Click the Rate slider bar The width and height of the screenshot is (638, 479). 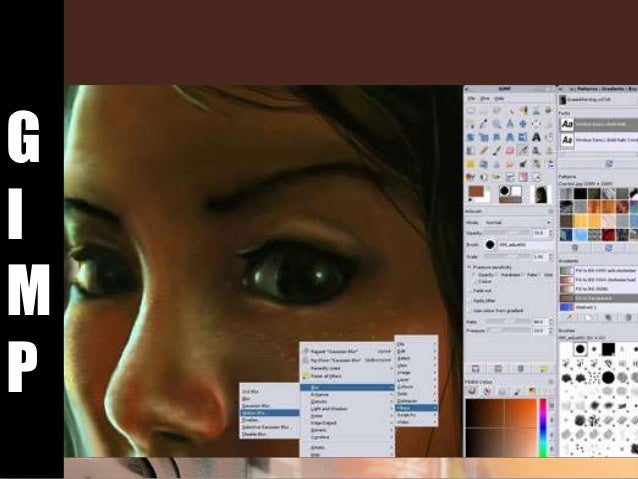pyautogui.click(x=508, y=322)
